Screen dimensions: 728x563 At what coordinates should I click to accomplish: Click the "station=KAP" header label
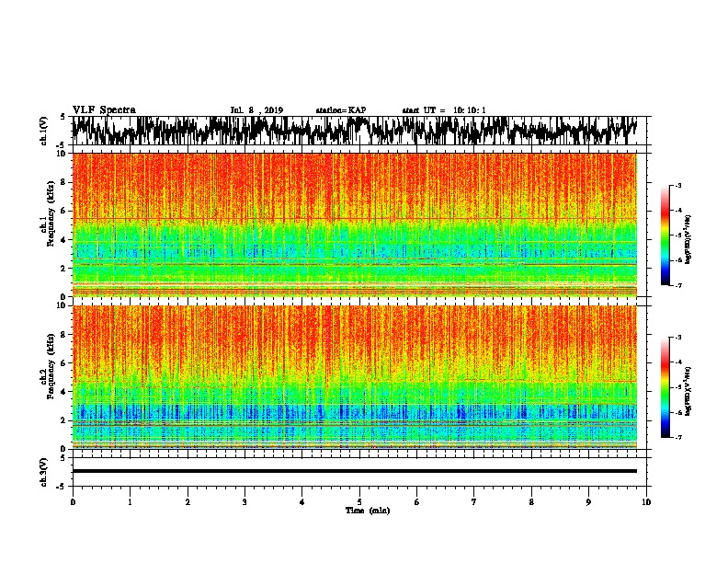click(341, 110)
